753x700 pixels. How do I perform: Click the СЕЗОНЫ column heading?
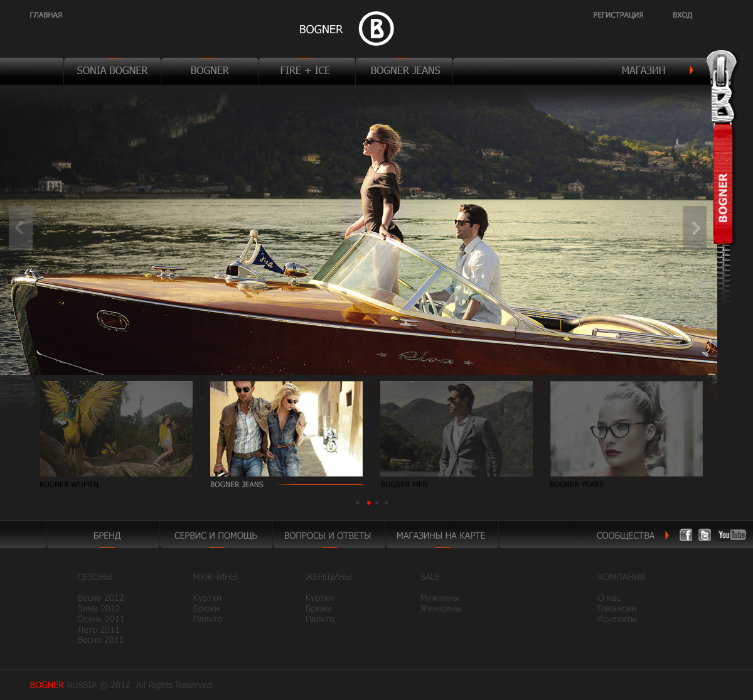(95, 577)
